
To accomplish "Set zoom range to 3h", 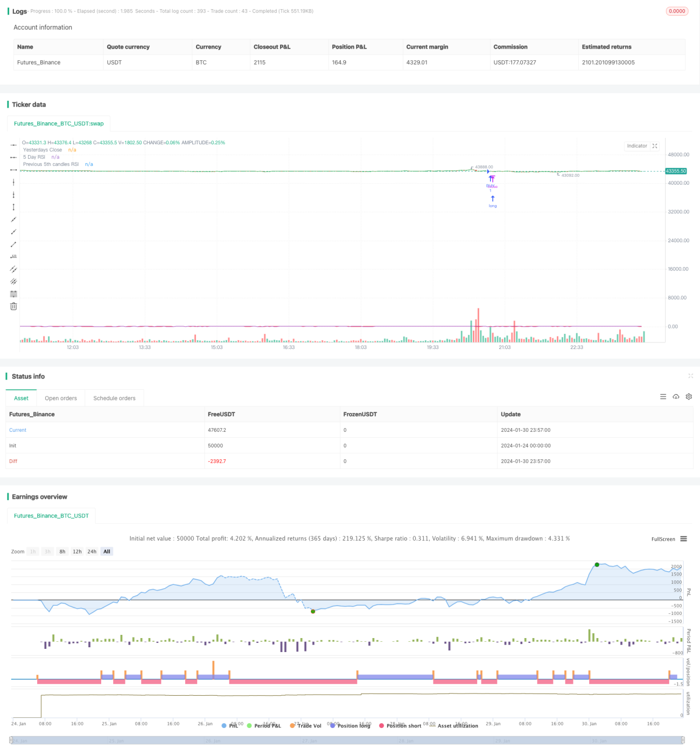I will click(47, 551).
